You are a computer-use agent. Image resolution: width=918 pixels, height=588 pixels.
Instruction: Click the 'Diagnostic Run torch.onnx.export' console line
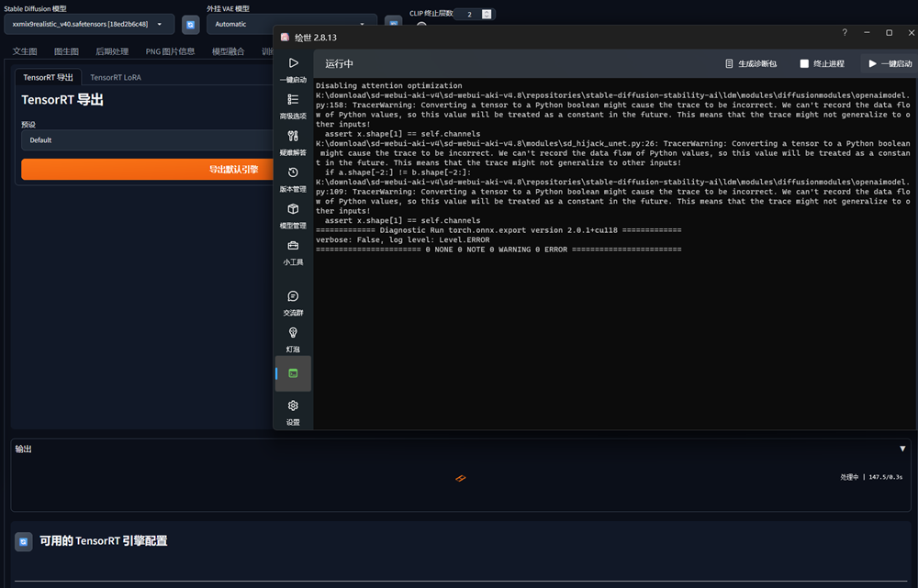[498, 230]
